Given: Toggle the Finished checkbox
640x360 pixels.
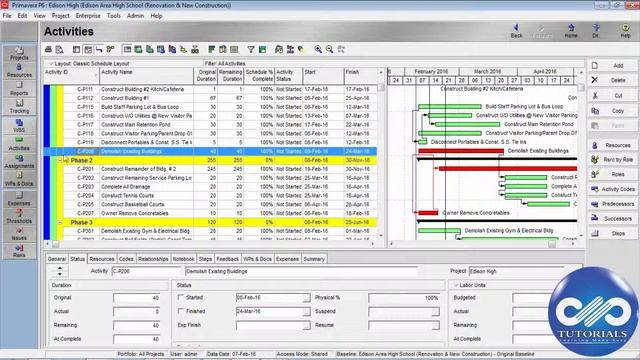Looking at the screenshot, I should coord(180,311).
